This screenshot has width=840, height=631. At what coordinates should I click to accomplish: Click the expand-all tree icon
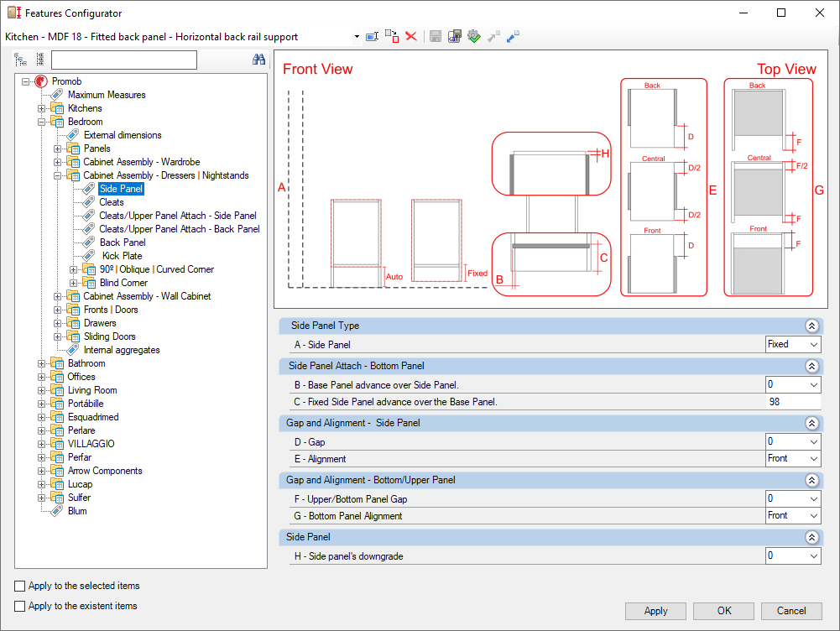click(x=20, y=60)
